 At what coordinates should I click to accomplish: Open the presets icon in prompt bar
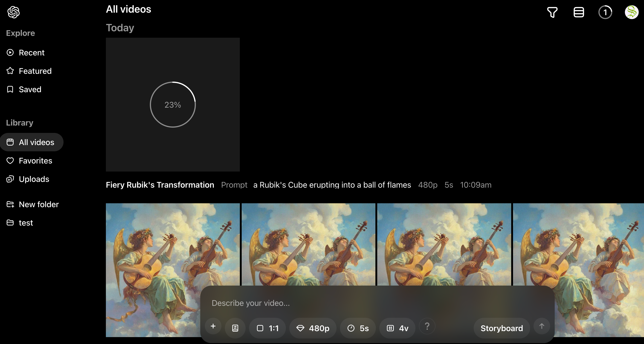click(x=235, y=328)
